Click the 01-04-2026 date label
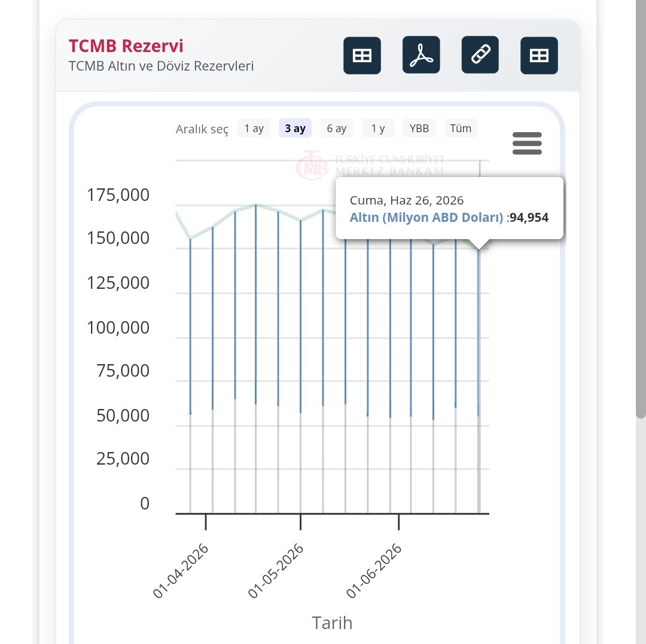This screenshot has height=644, width=646. (181, 570)
